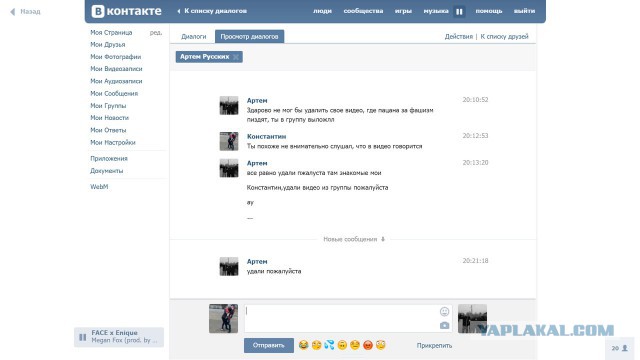Click the Константин sender name
Image resolution: width=640 pixels, height=360 pixels.
(x=266, y=136)
